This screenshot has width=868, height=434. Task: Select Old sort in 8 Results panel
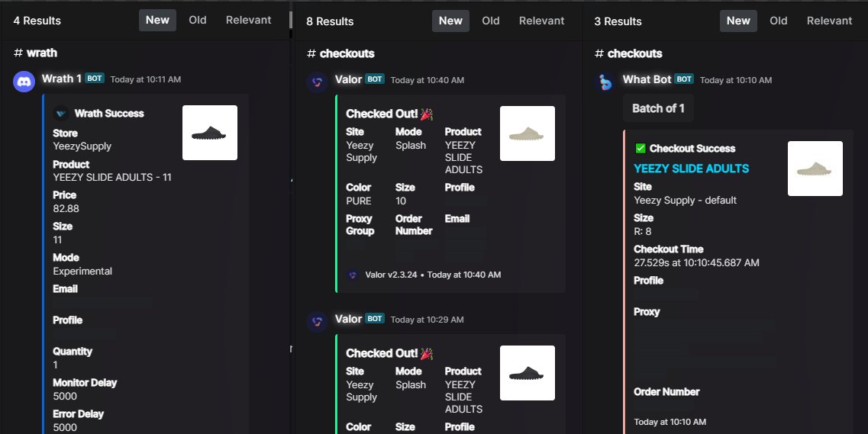click(491, 21)
